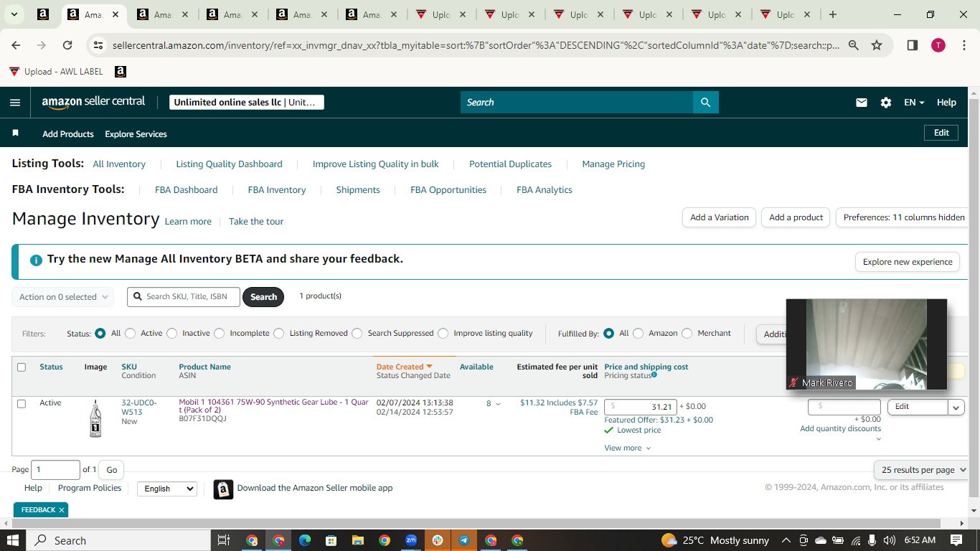Expand View more under pricing
This screenshot has width=980, height=551.
click(628, 448)
